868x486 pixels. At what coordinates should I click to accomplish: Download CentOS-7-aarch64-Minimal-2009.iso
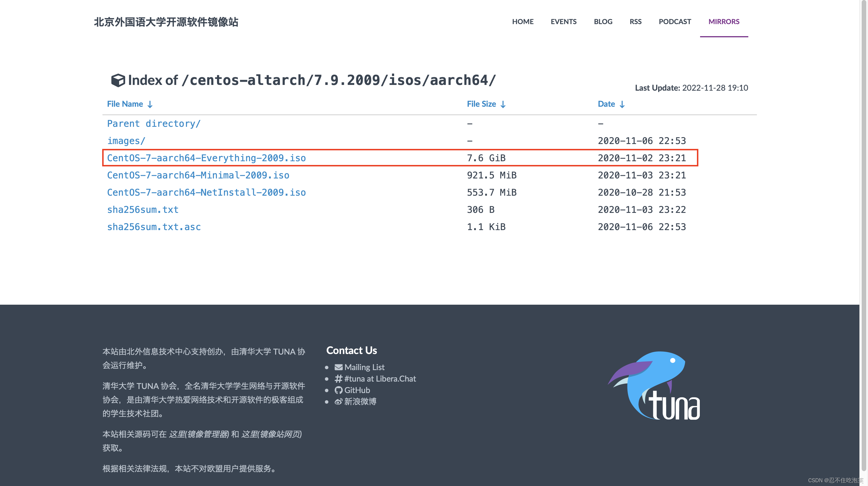coord(198,175)
